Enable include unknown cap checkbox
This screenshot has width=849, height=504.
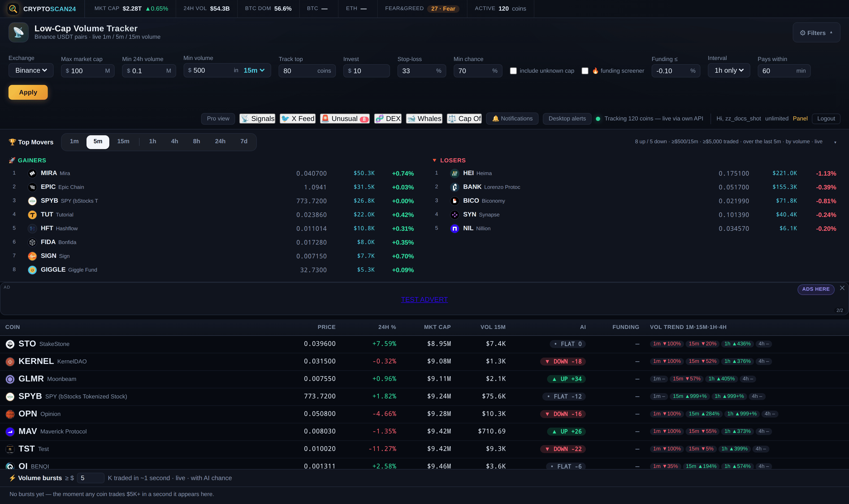coord(513,71)
